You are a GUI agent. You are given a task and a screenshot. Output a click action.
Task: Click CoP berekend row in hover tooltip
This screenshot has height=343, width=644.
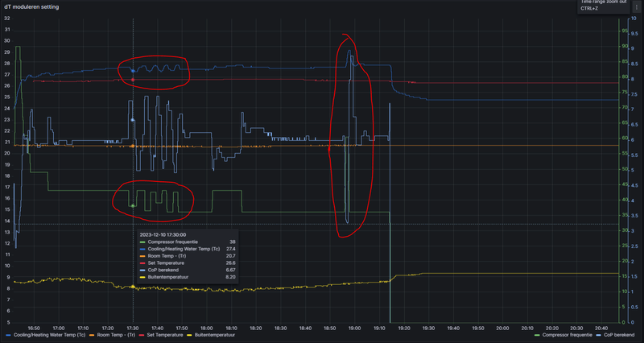(188, 270)
